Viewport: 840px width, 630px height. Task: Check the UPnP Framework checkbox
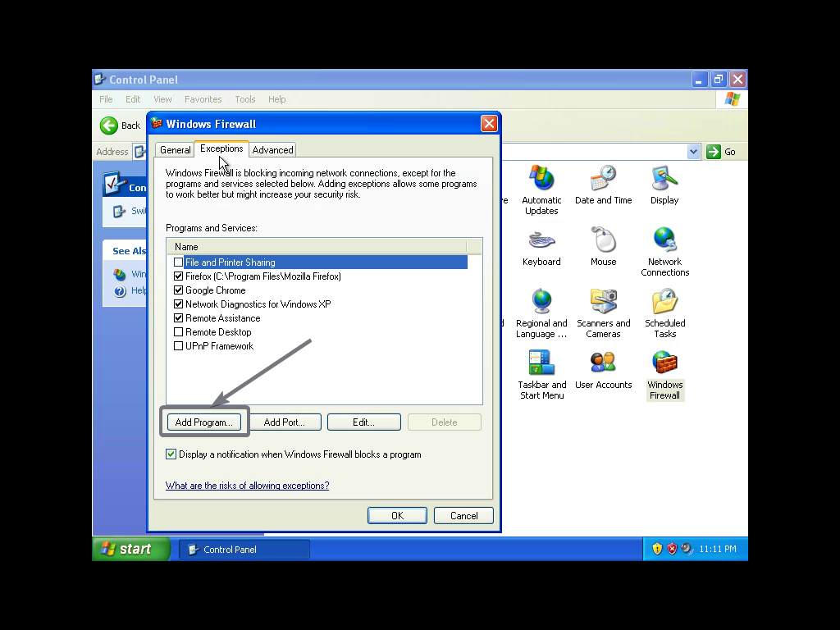178,346
